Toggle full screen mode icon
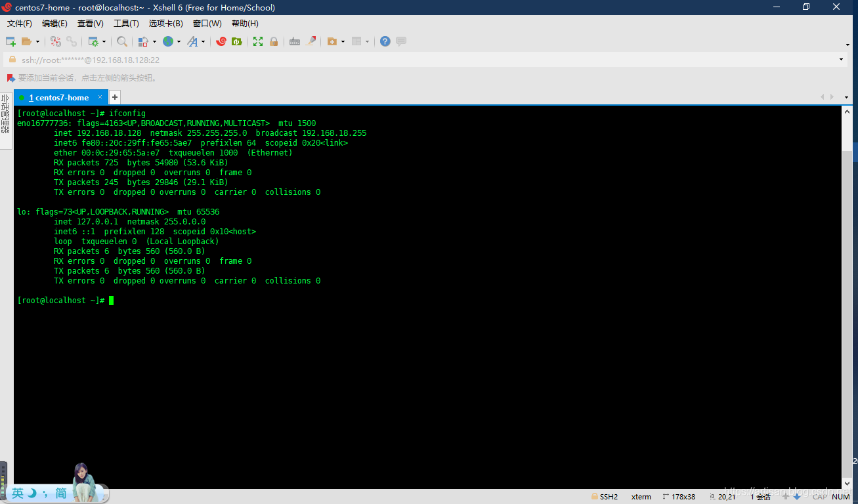The width and height of the screenshot is (858, 504). pos(258,41)
